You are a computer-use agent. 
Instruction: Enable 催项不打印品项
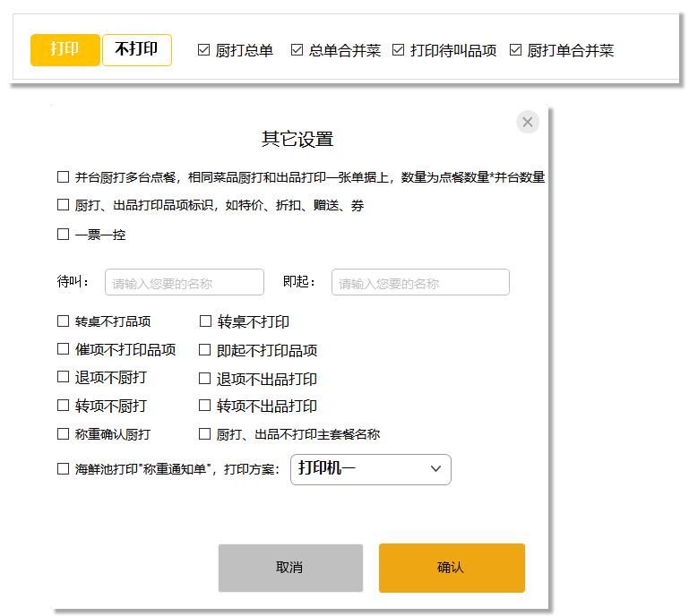(x=64, y=349)
